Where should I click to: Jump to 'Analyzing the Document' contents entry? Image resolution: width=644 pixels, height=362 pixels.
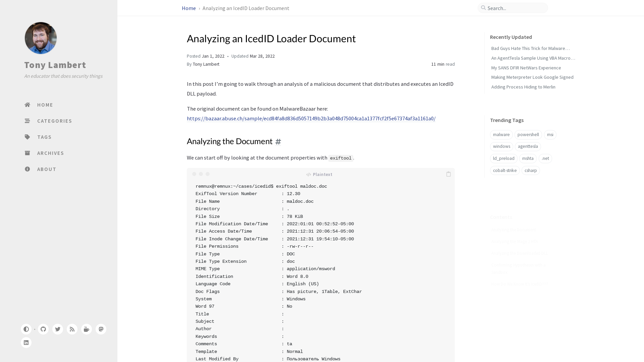click(514, 230)
